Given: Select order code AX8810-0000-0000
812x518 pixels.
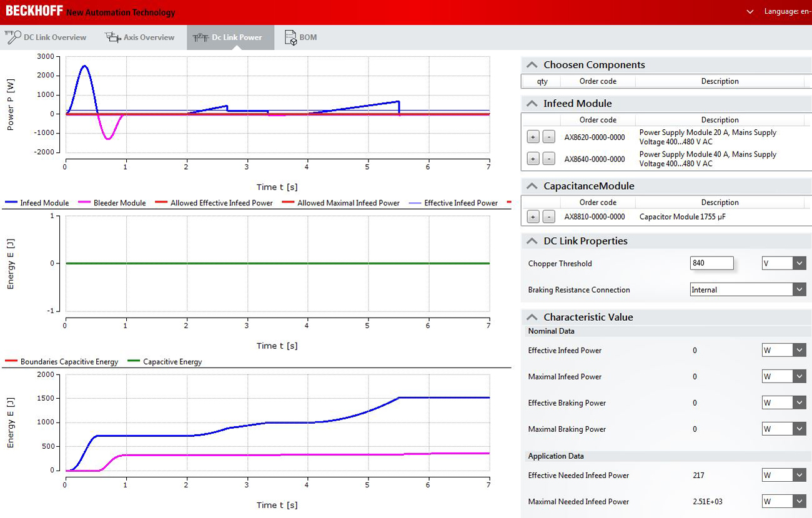Looking at the screenshot, I should (x=595, y=217).
